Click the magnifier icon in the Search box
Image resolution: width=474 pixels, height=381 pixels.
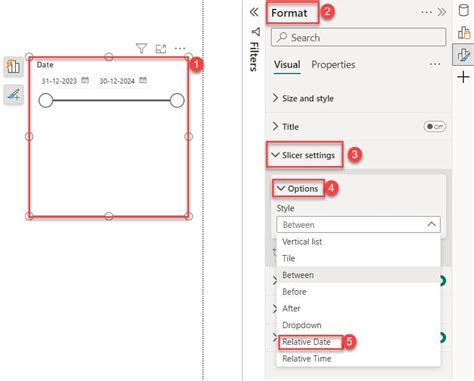click(282, 37)
